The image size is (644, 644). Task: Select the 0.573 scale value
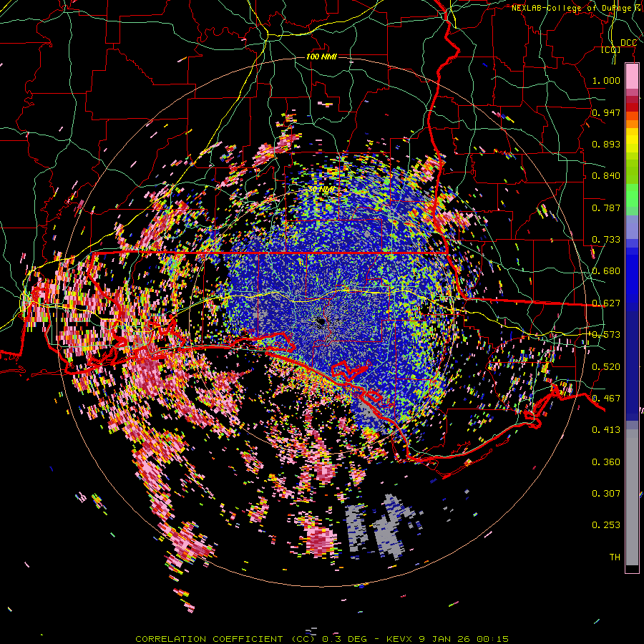[x=606, y=335]
